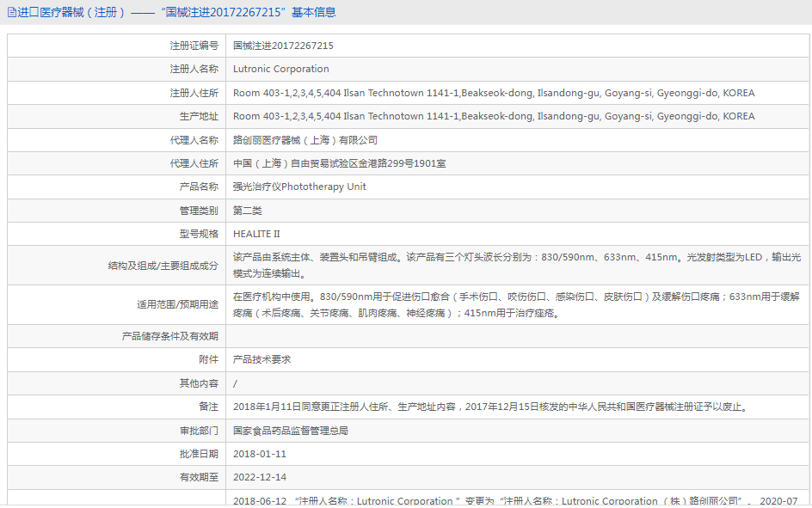Select the change record starting 2018-06-12
812x508 pixels.
pos(515,501)
